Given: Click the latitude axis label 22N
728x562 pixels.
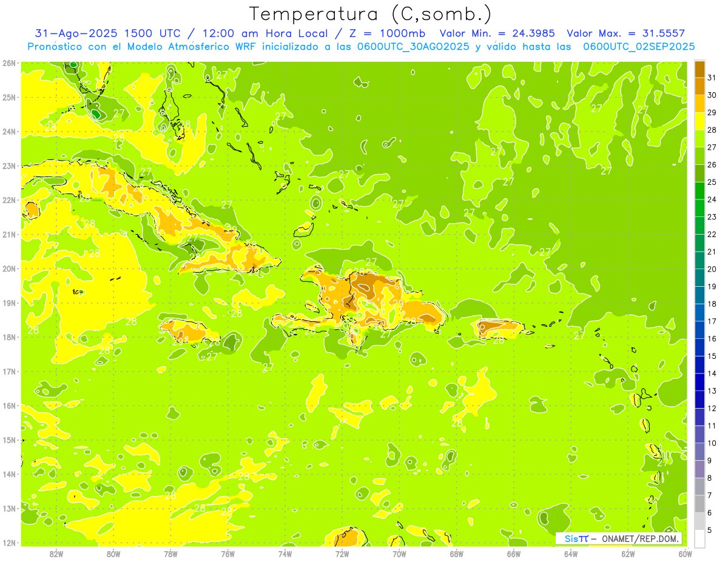Looking at the screenshot, I should coord(9,200).
